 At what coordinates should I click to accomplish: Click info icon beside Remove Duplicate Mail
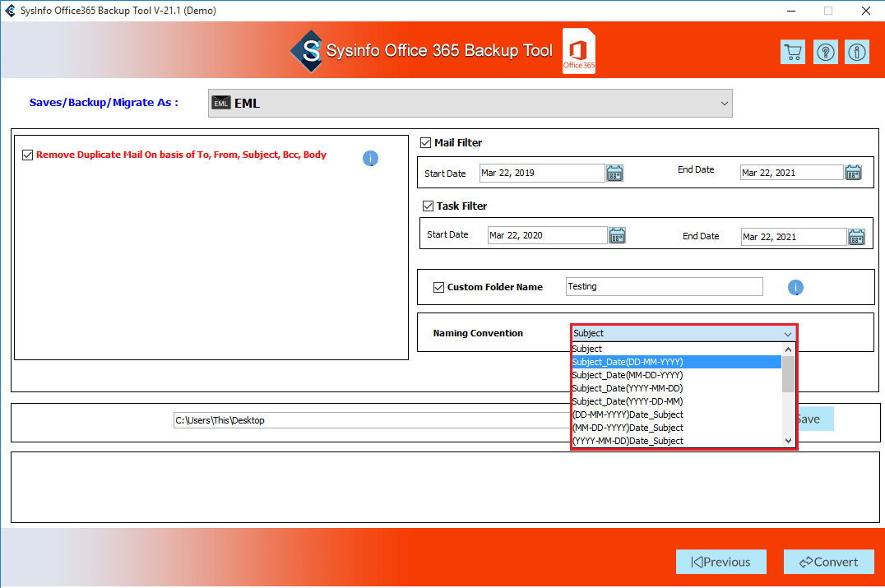370,158
